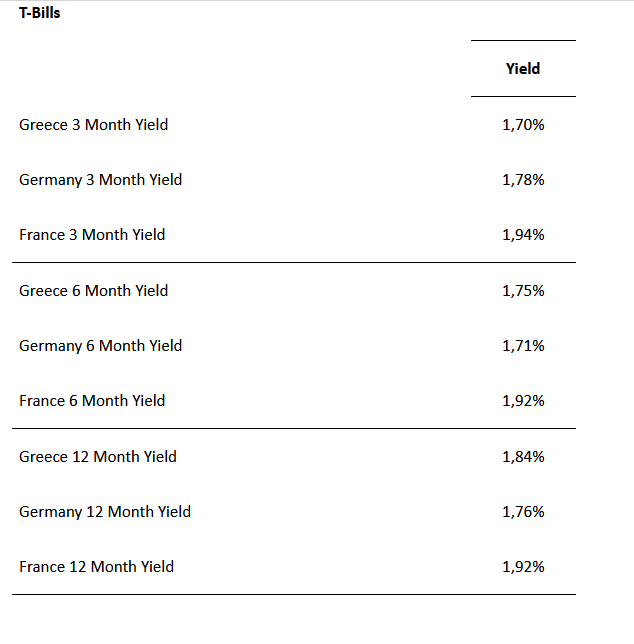Click the 1,75% yield value

tap(523, 291)
